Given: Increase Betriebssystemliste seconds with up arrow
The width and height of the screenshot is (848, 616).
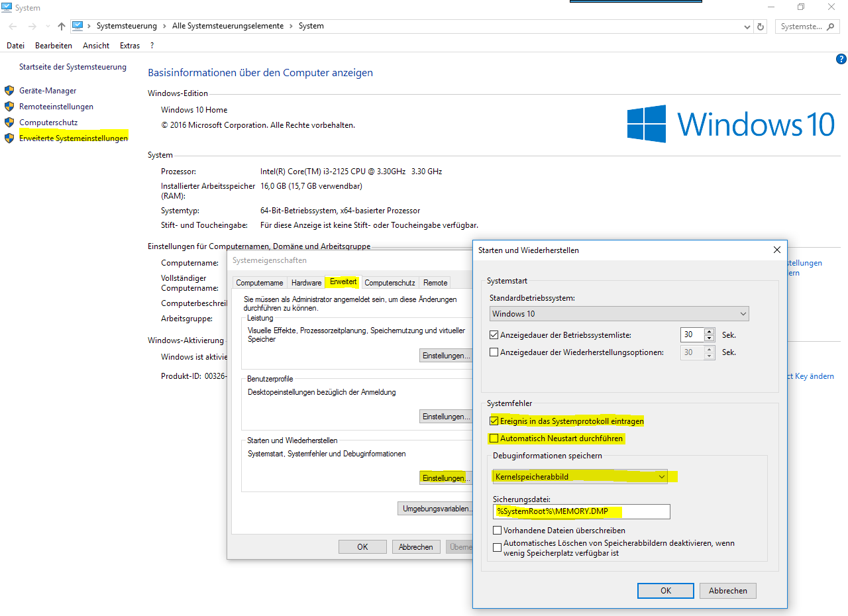Looking at the screenshot, I should 710,332.
